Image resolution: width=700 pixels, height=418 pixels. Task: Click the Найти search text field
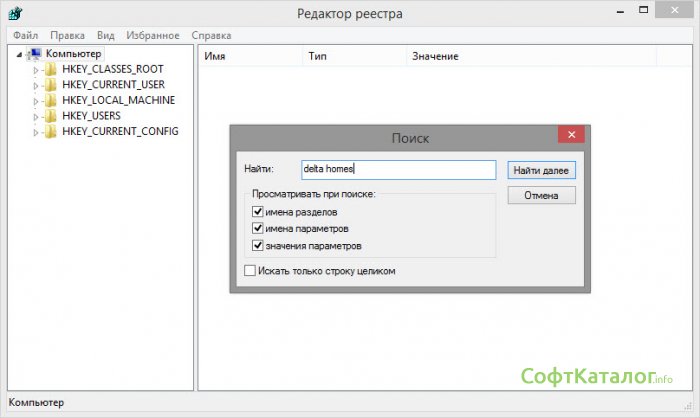click(x=398, y=170)
